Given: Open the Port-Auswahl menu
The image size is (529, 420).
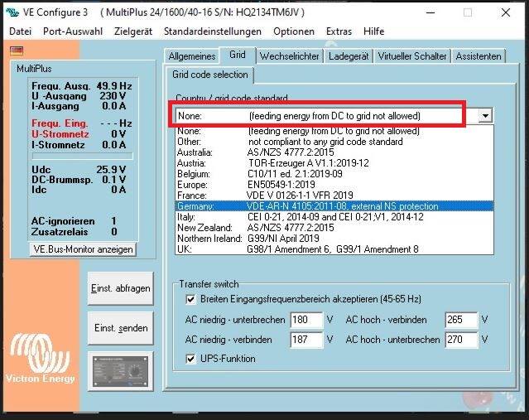Looking at the screenshot, I should pos(73,31).
